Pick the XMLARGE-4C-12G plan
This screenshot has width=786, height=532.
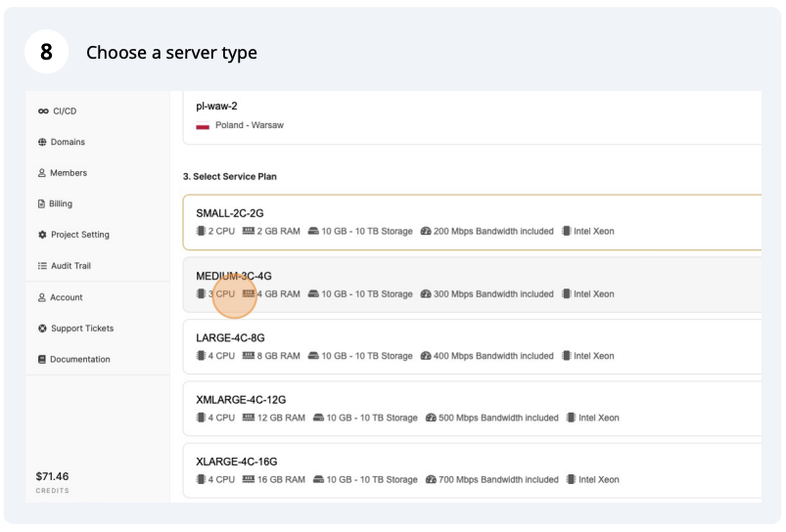(470, 408)
